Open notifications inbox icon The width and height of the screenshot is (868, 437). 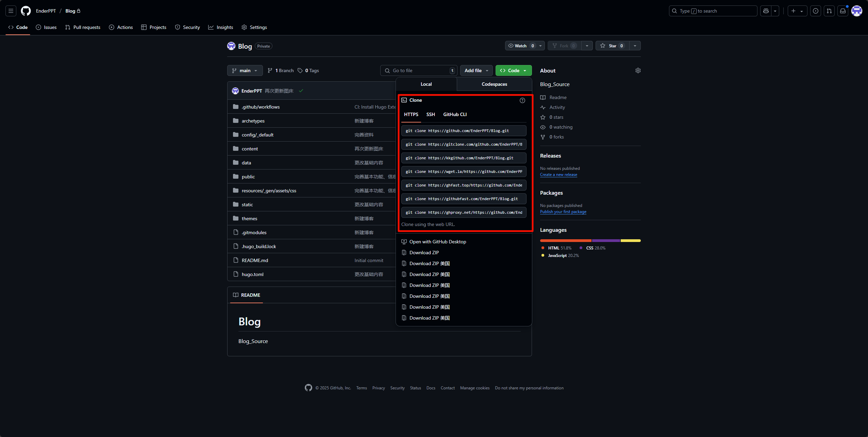[x=843, y=11]
